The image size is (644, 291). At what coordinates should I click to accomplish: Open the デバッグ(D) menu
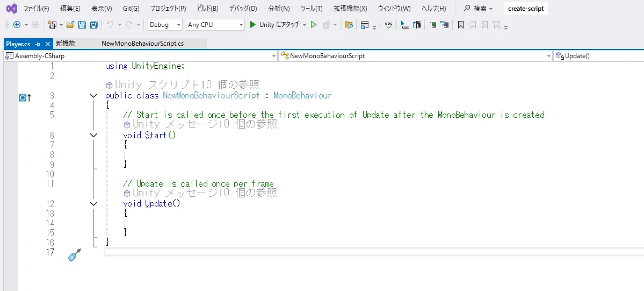tap(243, 9)
